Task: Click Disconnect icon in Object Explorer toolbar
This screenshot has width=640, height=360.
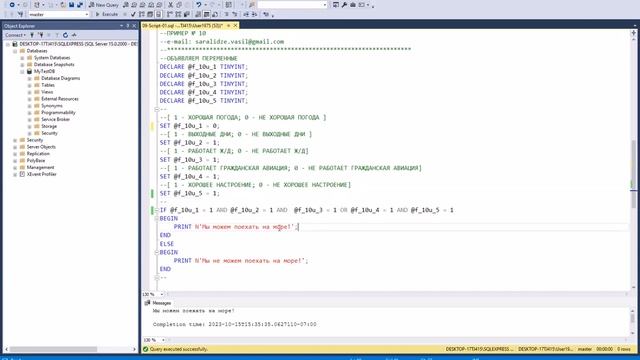Action: pyautogui.click(x=41, y=35)
